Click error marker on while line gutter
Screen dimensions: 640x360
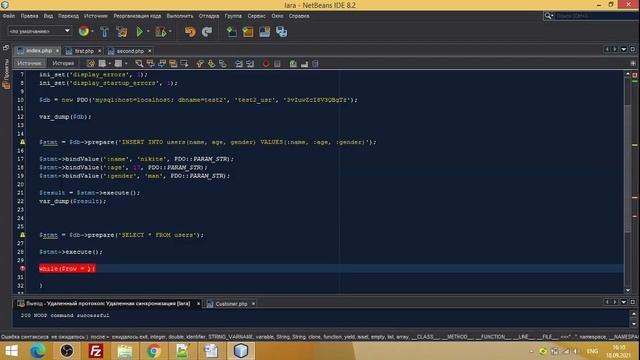point(22,268)
